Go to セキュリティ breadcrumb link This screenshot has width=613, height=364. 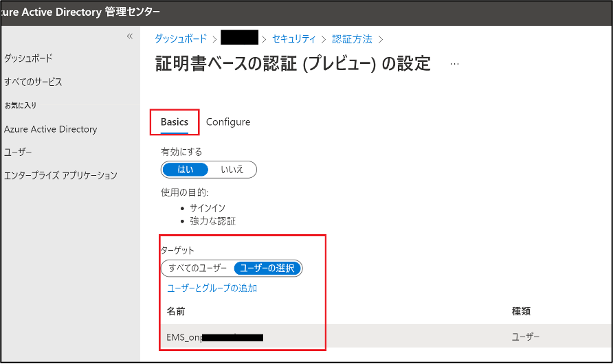pos(293,38)
